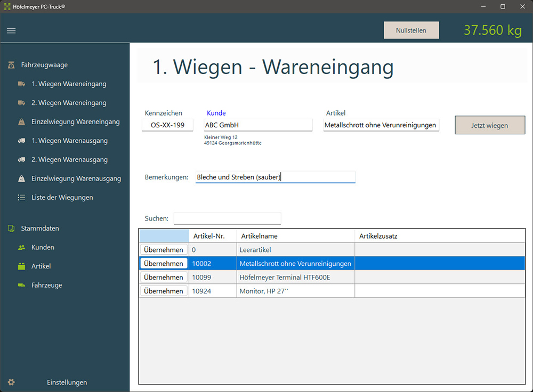533x392 pixels.
Task: Select the Fahrzeugwaage scale icon
Action: click(11, 64)
